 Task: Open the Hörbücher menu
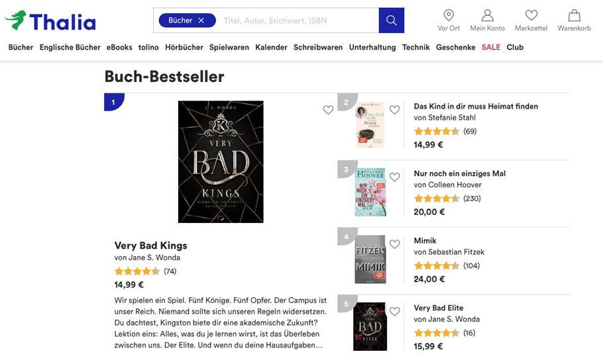[184, 47]
